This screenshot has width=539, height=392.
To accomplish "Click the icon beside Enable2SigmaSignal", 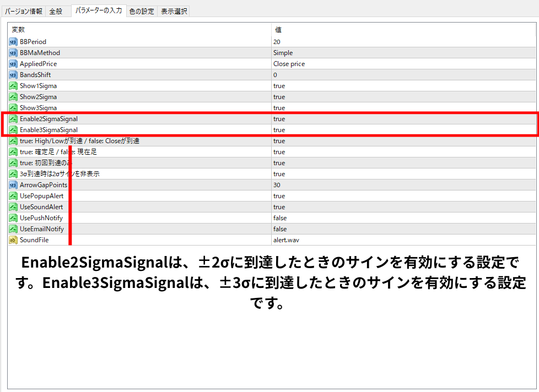I will [x=13, y=119].
